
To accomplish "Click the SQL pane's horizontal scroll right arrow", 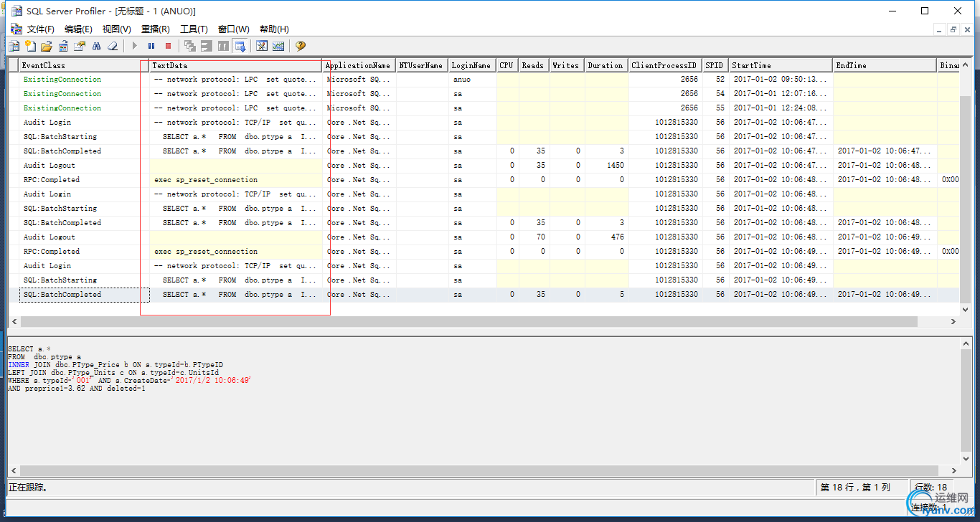I will pos(953,470).
